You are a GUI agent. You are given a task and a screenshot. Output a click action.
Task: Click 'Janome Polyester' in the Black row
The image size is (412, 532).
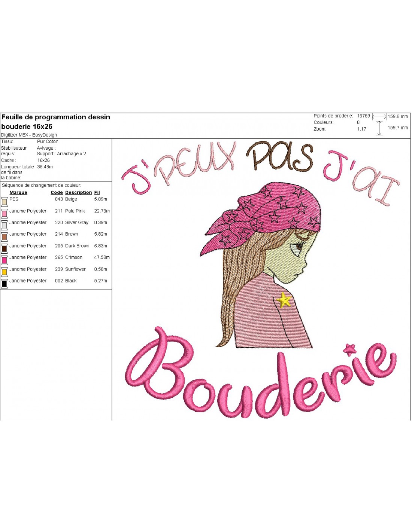click(28, 281)
